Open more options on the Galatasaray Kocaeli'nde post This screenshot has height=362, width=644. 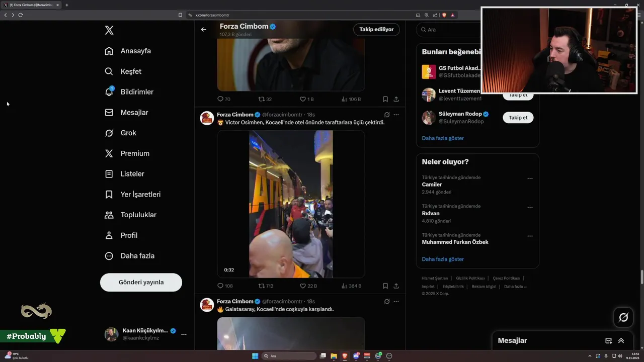tap(396, 301)
